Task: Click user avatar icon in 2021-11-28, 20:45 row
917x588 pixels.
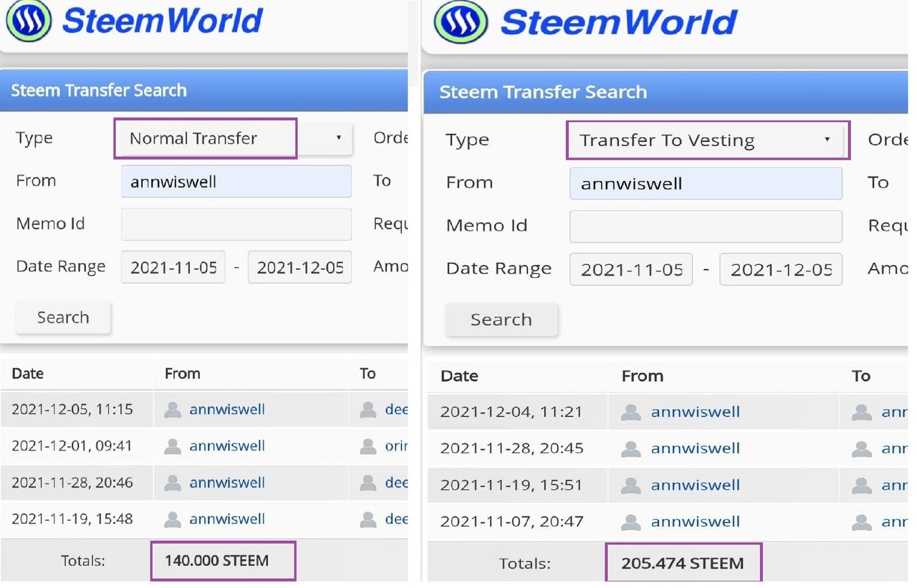Action: pos(630,448)
